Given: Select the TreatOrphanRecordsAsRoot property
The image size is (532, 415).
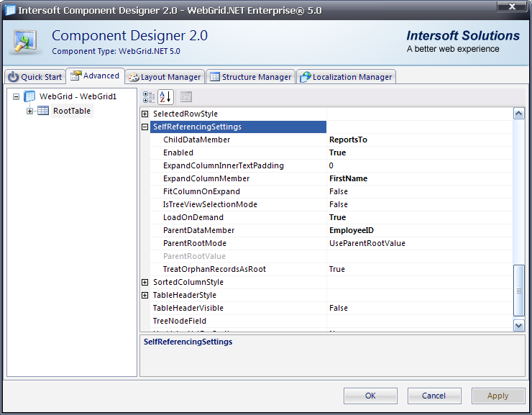Looking at the screenshot, I should point(238,269).
